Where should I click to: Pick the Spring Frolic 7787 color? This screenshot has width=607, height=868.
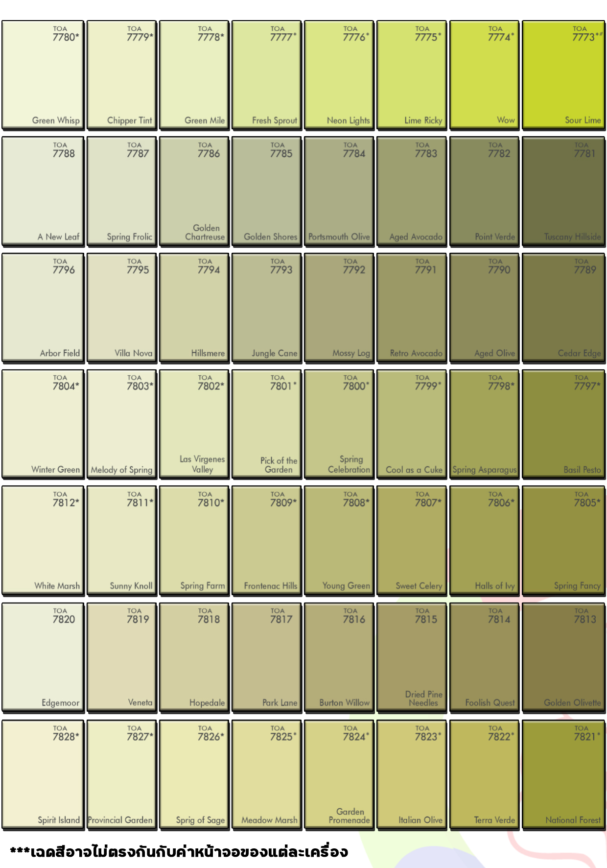[x=121, y=191]
